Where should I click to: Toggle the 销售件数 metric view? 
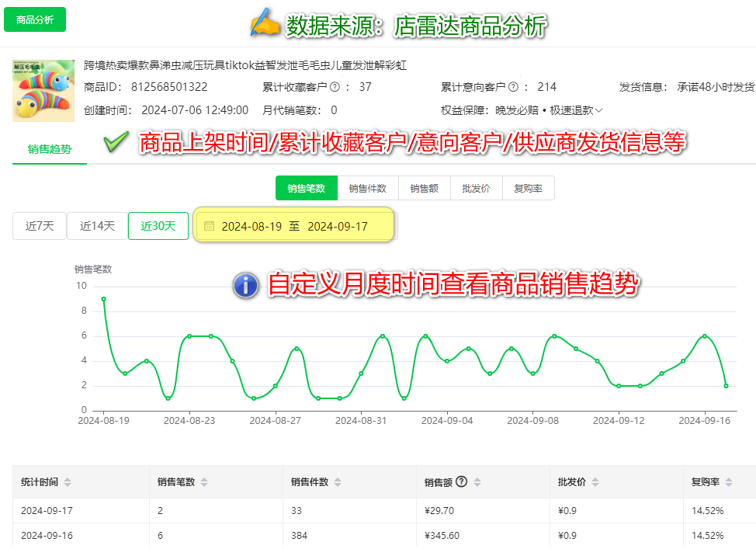tap(368, 187)
